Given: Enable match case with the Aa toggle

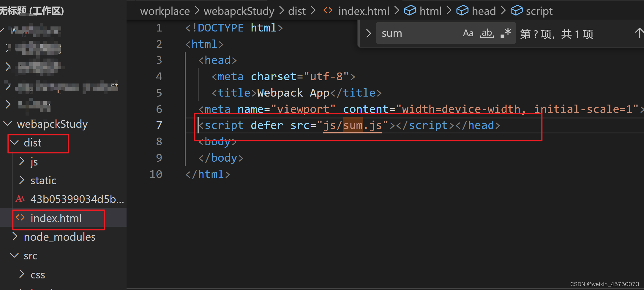Looking at the screenshot, I should 468,33.
